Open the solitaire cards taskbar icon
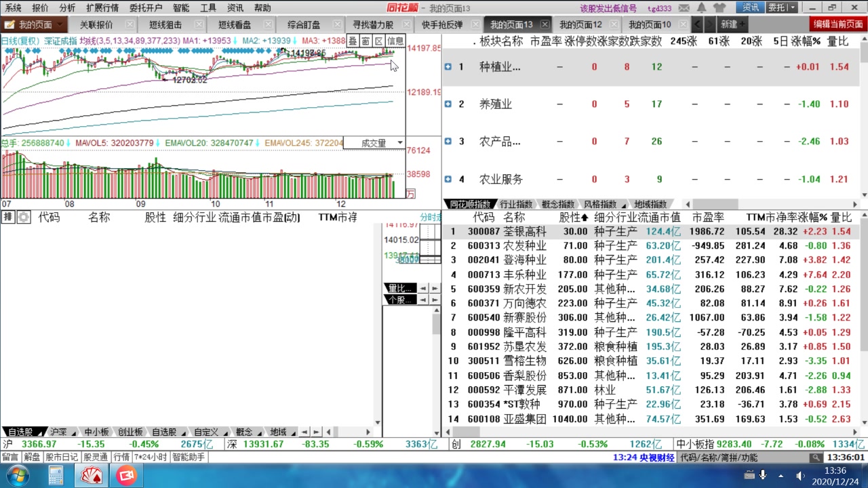 92,476
